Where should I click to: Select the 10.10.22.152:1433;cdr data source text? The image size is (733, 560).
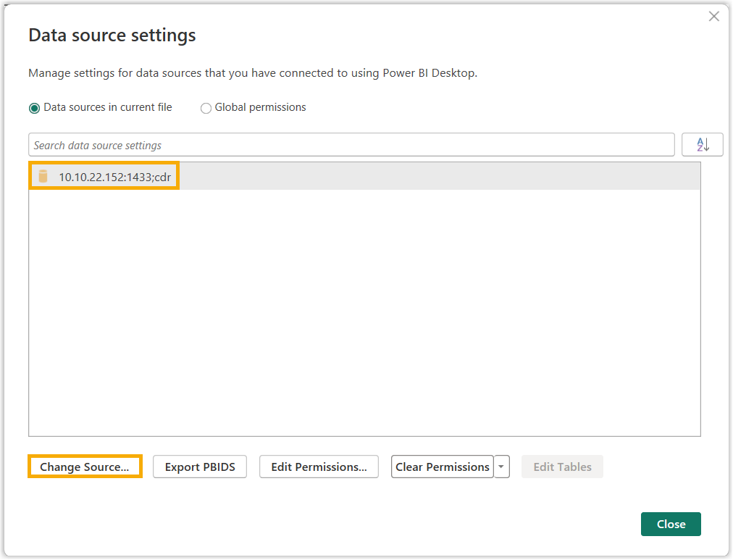click(x=115, y=177)
